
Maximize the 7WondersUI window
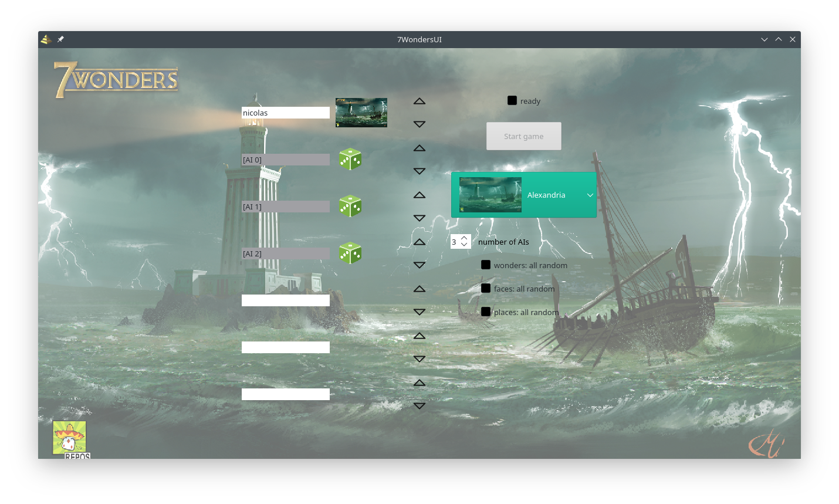tap(779, 39)
